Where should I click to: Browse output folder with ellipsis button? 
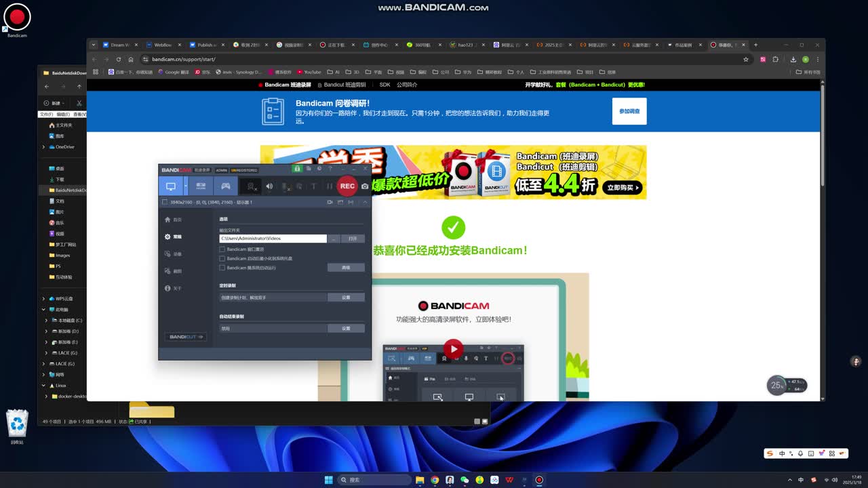point(334,239)
